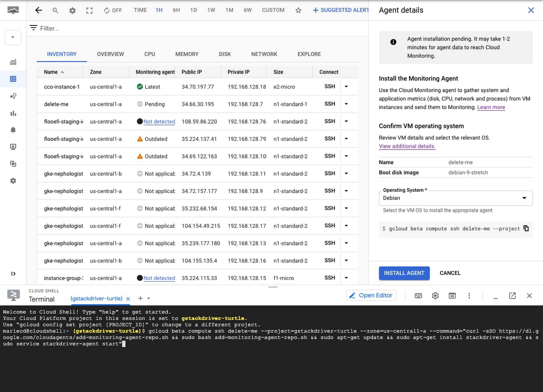
Task: Select the 1W time range
Action: pyautogui.click(x=211, y=10)
